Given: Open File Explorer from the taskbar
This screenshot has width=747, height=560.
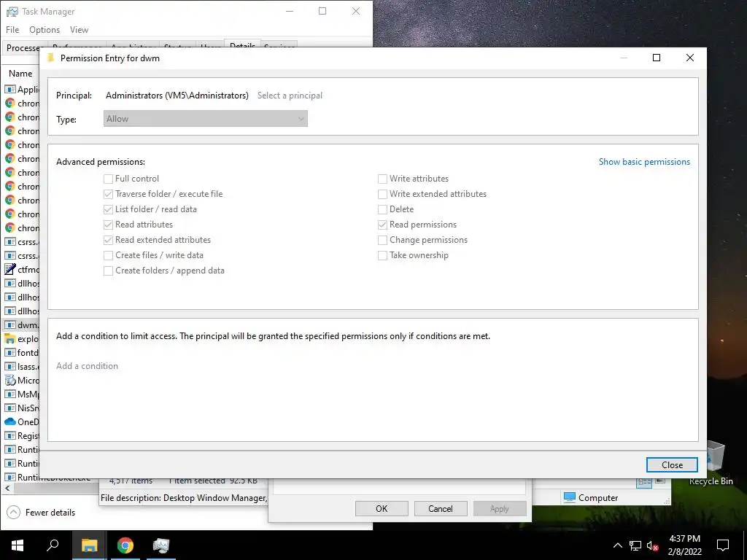Looking at the screenshot, I should click(x=89, y=545).
